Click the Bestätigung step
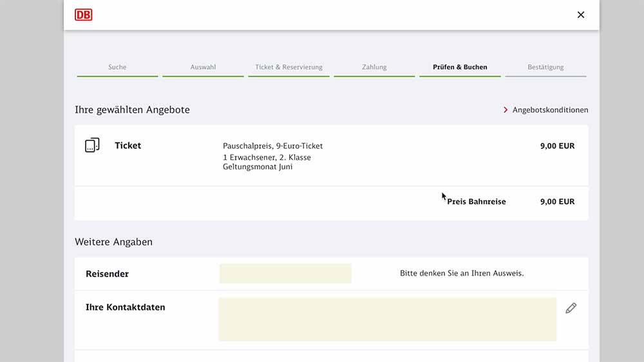 tap(545, 67)
